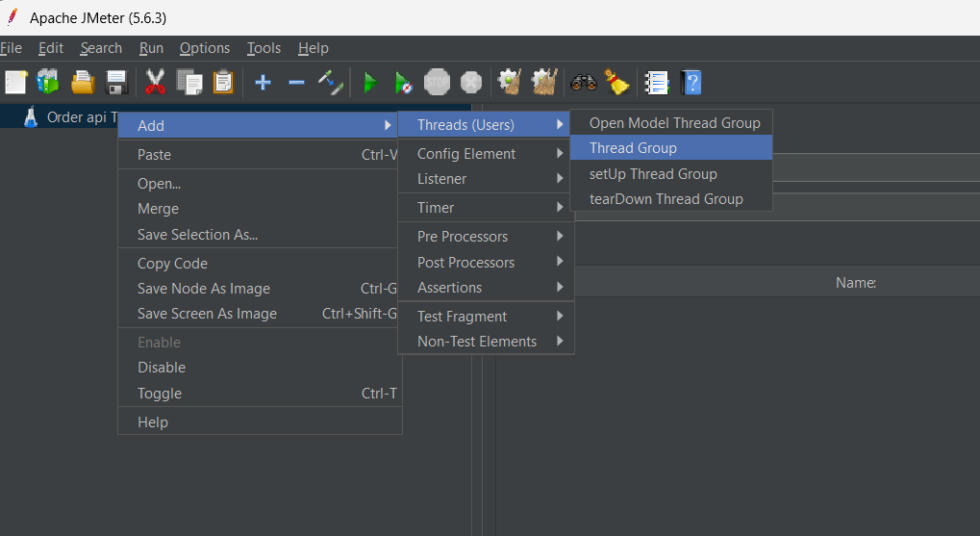Screen dimensions: 980x536
Task: Open the Tools menu
Action: pos(264,48)
